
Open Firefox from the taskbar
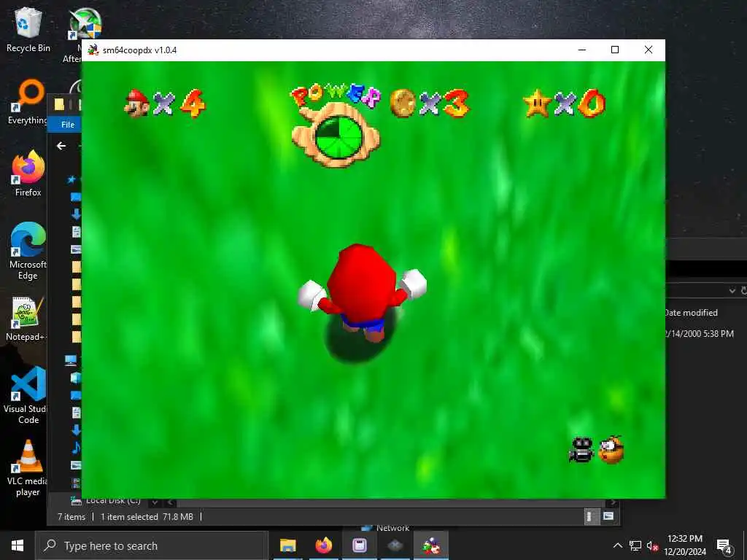323,545
